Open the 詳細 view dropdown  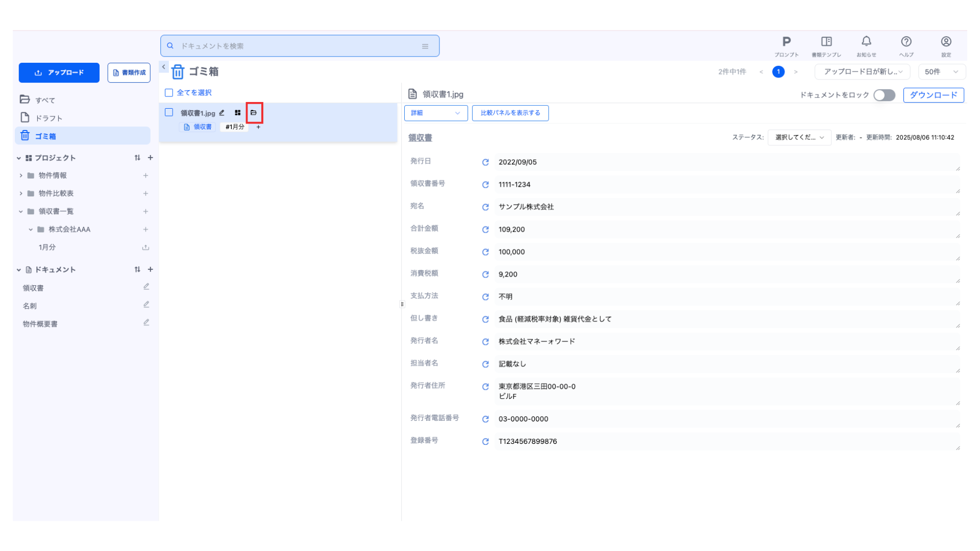point(435,113)
